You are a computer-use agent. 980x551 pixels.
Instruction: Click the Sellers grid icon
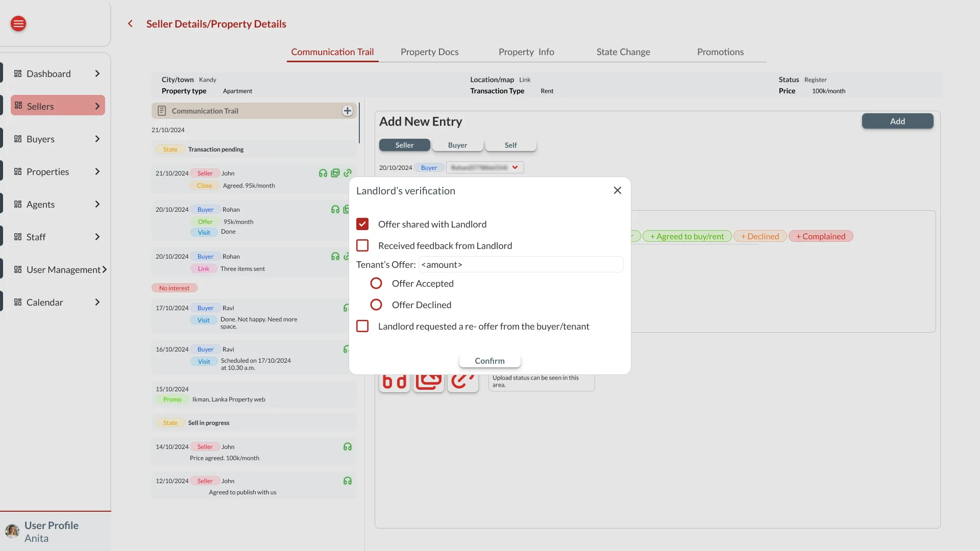[18, 106]
